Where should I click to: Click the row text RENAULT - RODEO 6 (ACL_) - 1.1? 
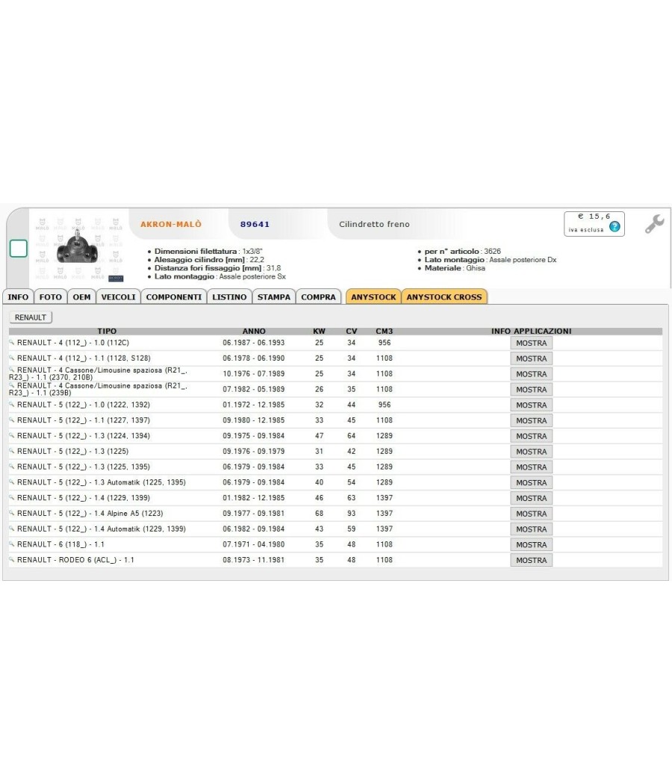(x=75, y=560)
